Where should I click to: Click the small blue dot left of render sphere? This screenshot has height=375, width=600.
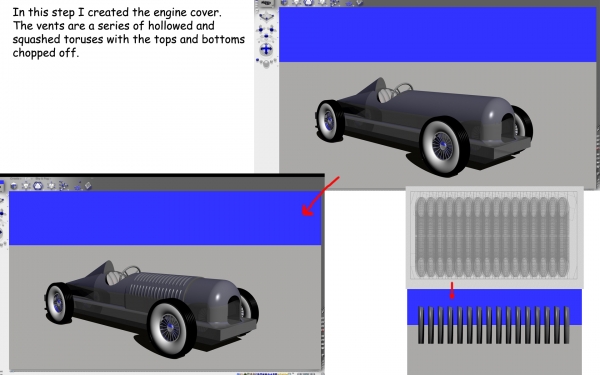[x=258, y=60]
